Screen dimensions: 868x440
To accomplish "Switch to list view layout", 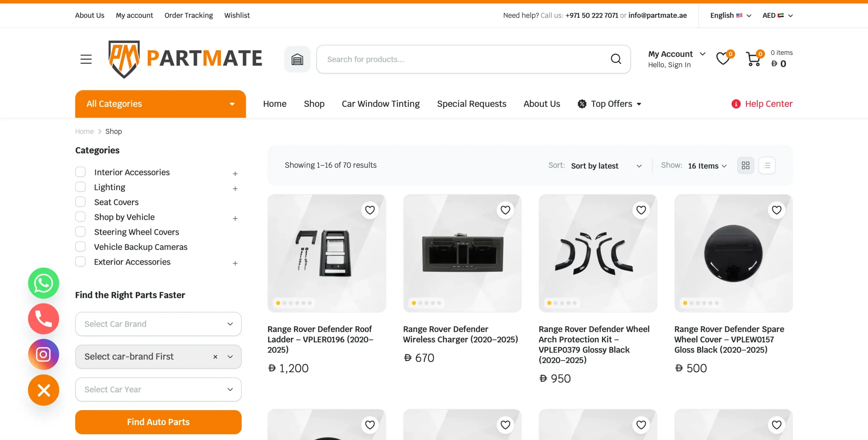I will point(767,166).
